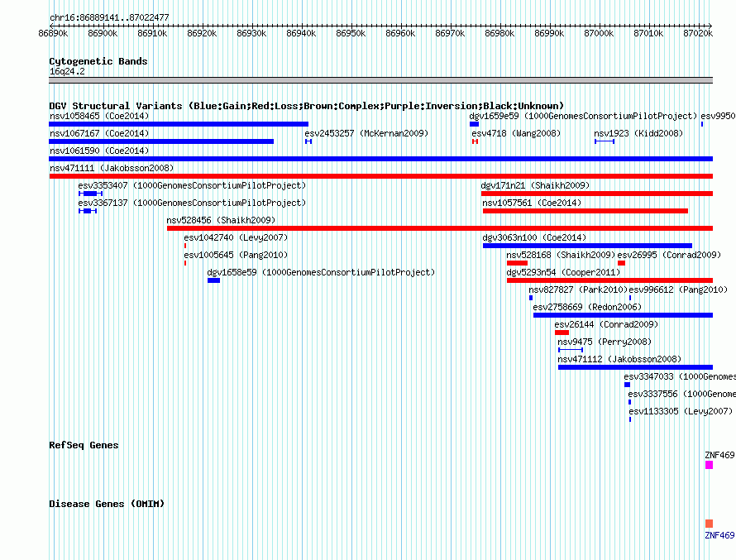The height and width of the screenshot is (560, 736).
Task: Select the blue nsv1058465 gain bar
Action: 179,124
